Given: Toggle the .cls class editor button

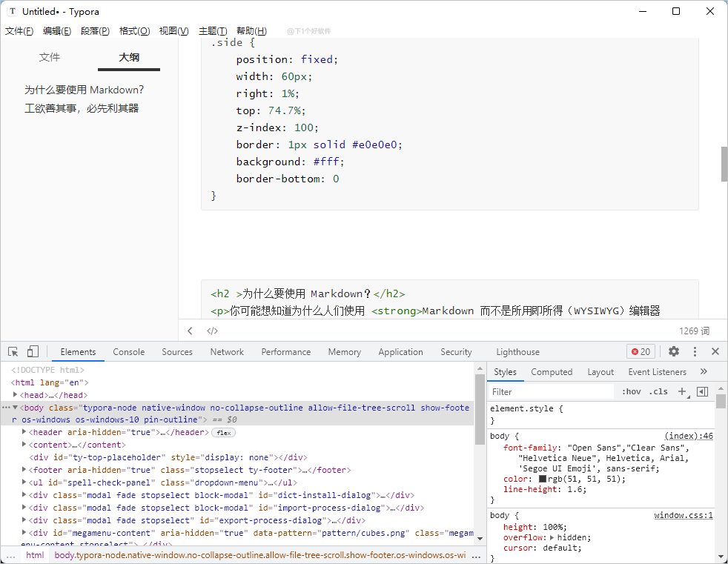Looking at the screenshot, I should [658, 391].
